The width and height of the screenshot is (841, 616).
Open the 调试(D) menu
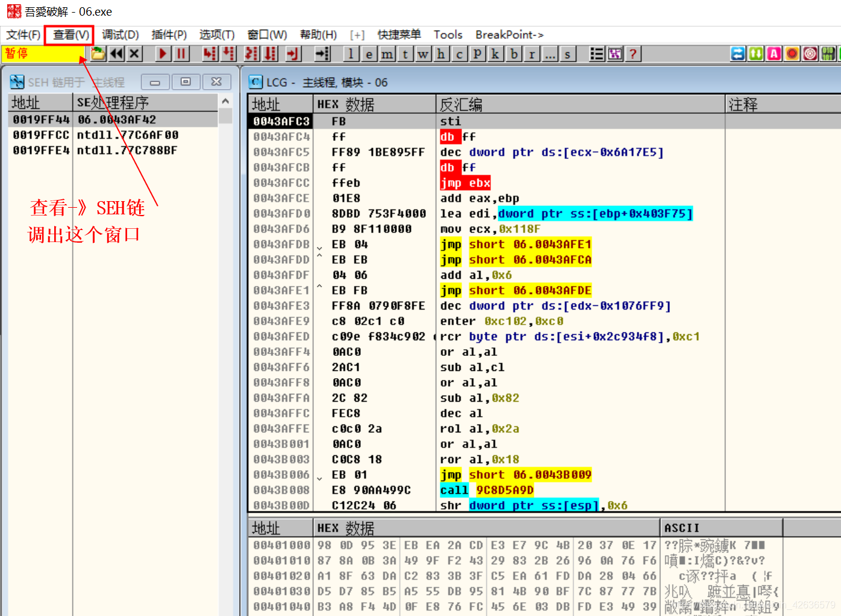coord(120,35)
